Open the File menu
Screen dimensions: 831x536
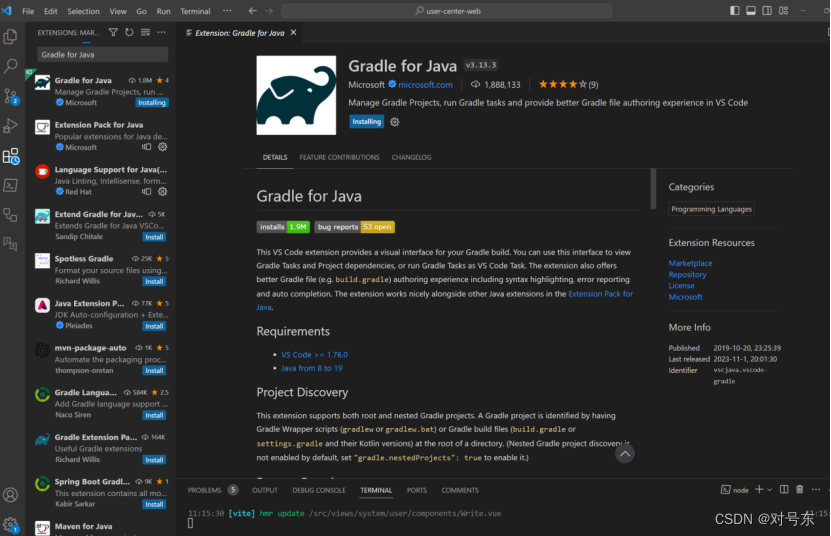(x=28, y=11)
